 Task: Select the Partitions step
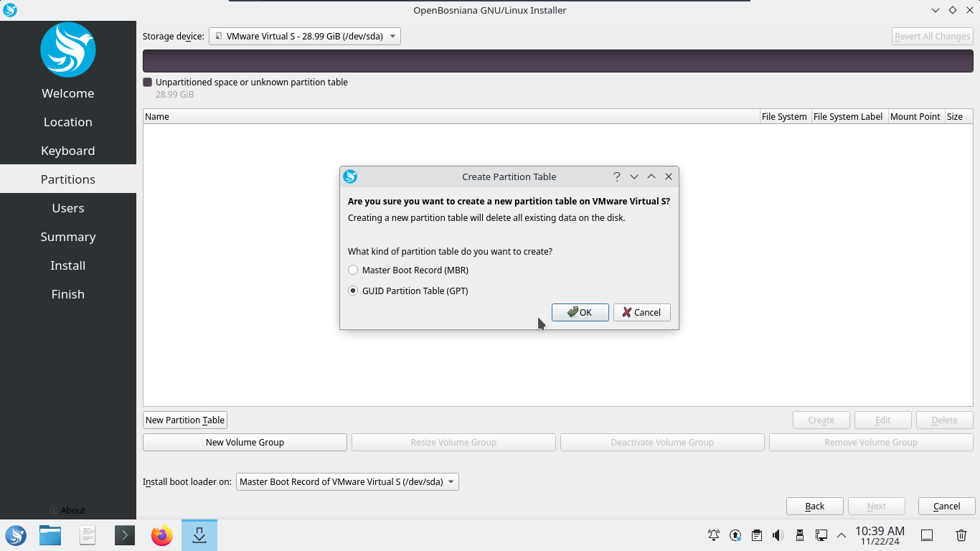[x=68, y=179]
